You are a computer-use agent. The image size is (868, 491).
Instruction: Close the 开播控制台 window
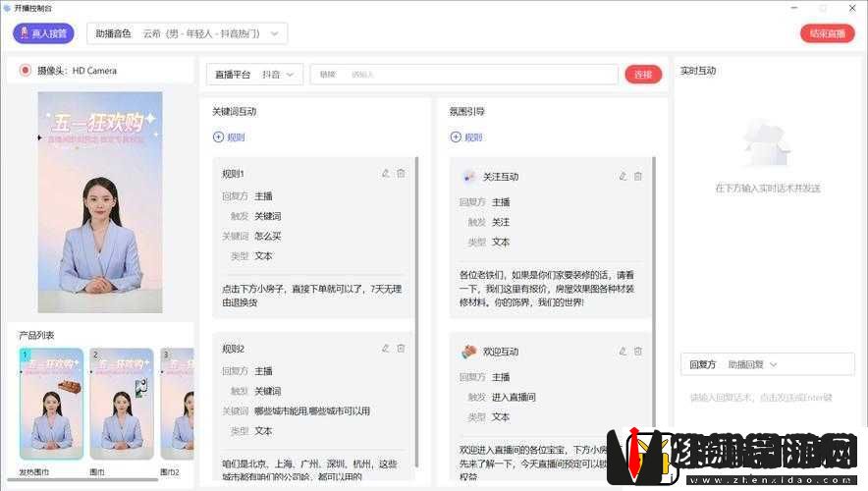[852, 8]
